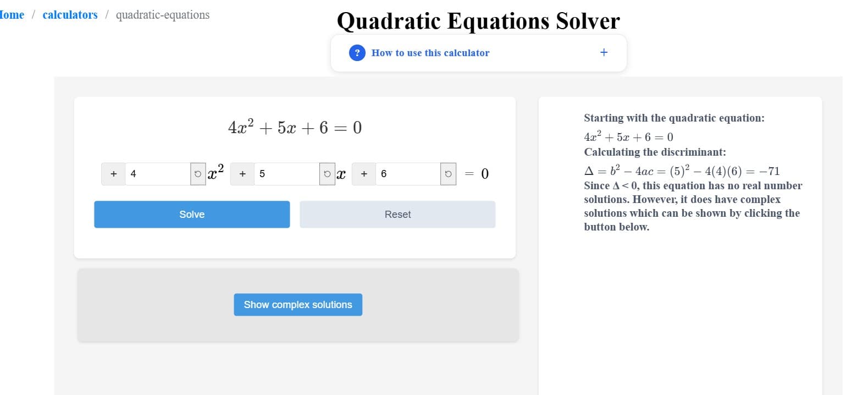This screenshot has width=868, height=395.
Task: Reset the constant term using its undo icon
Action: point(448,173)
